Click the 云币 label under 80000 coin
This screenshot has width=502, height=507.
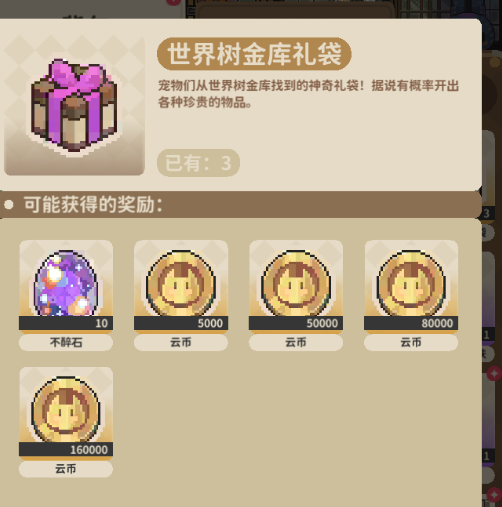pos(411,342)
